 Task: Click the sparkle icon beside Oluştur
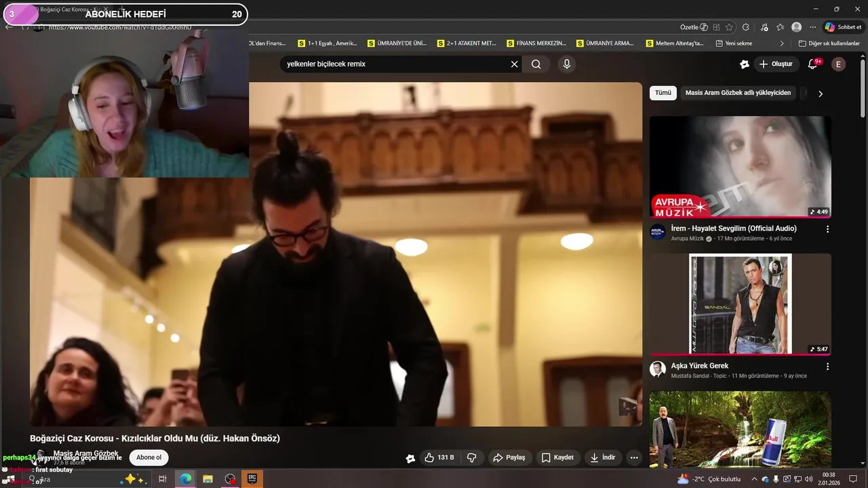(745, 64)
